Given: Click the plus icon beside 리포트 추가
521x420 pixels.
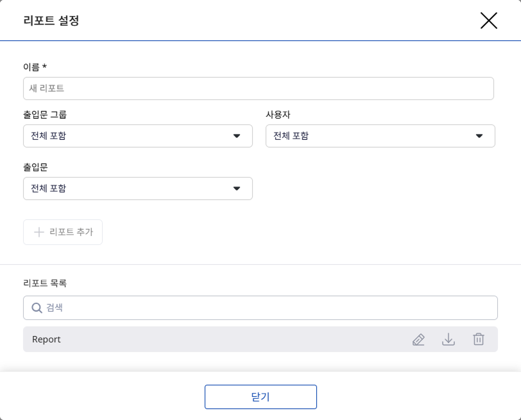Looking at the screenshot, I should tap(38, 232).
